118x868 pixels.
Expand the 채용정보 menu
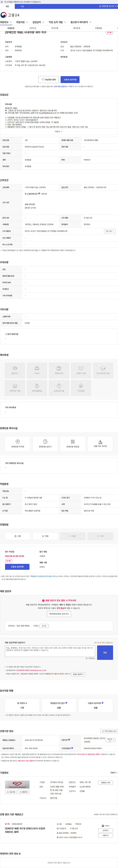click(x=6, y=22)
